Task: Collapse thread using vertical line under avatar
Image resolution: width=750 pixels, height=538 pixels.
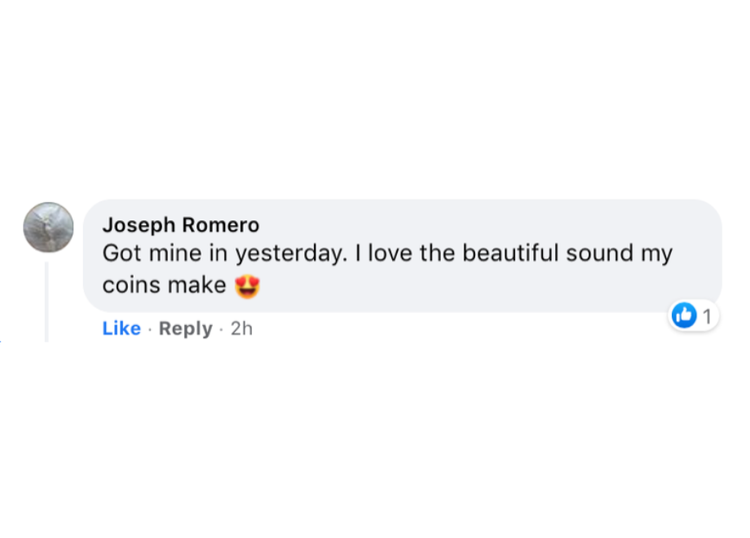Action: click(x=47, y=300)
